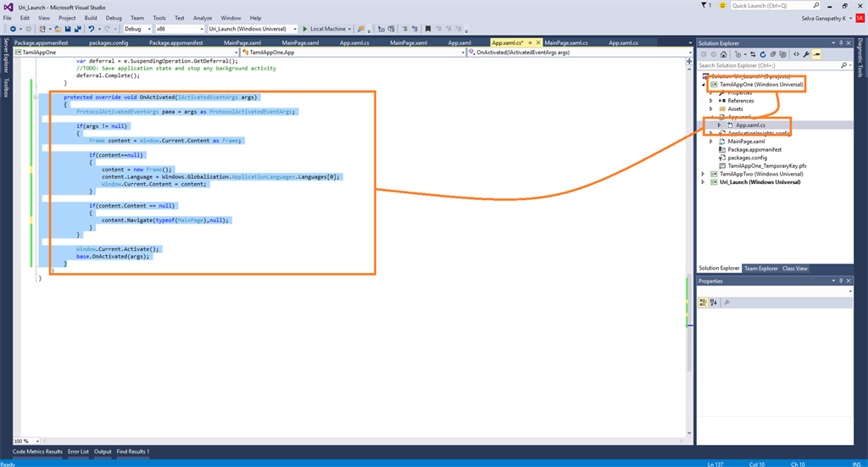Screen dimensions: 868x467
Task: Open the startup project Uri_Launch dropdown
Action: click(x=295, y=29)
